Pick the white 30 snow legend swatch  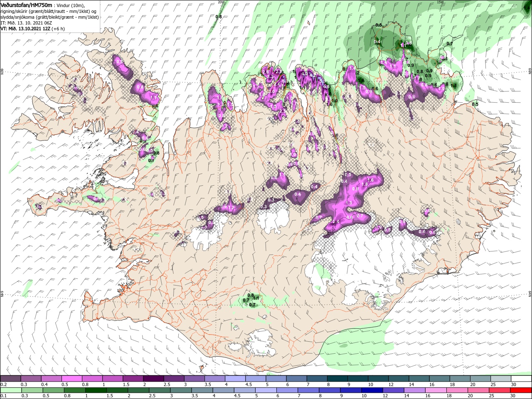click(x=521, y=379)
